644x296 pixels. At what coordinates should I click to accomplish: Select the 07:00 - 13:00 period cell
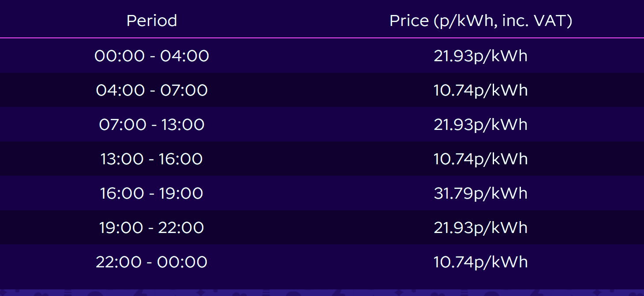coord(152,125)
